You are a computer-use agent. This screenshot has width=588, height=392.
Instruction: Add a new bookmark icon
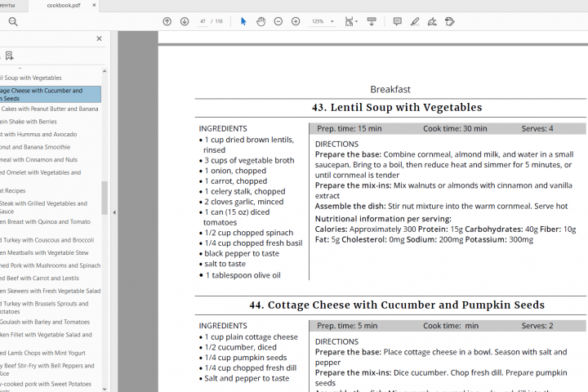9,56
